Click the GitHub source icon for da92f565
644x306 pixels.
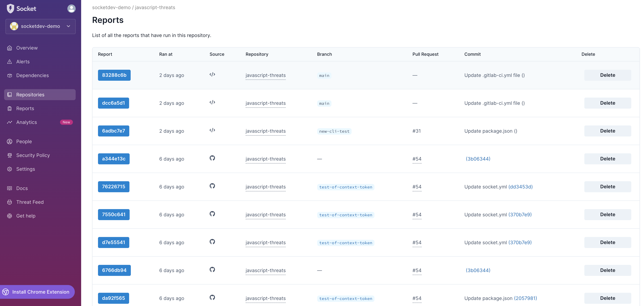pyautogui.click(x=212, y=297)
